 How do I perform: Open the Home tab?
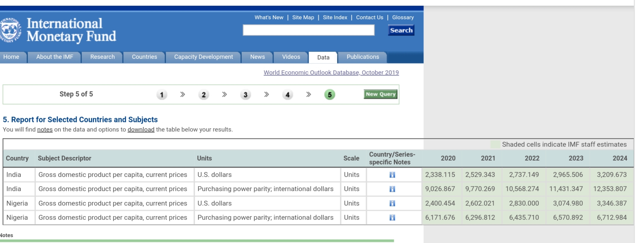click(x=12, y=57)
